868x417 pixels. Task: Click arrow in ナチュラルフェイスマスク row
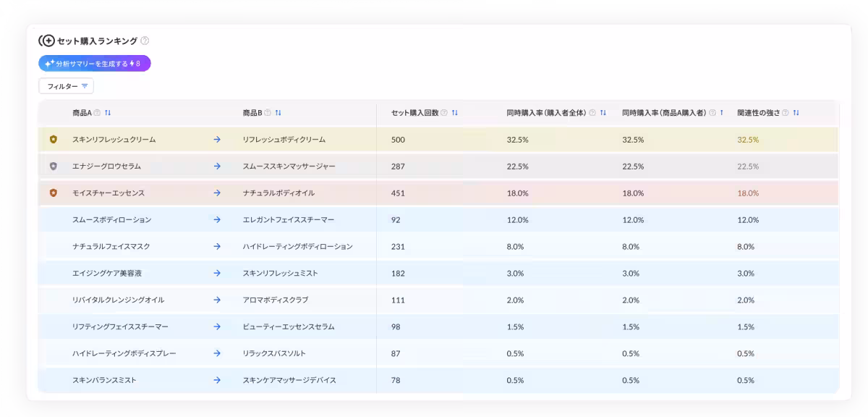pyautogui.click(x=217, y=246)
